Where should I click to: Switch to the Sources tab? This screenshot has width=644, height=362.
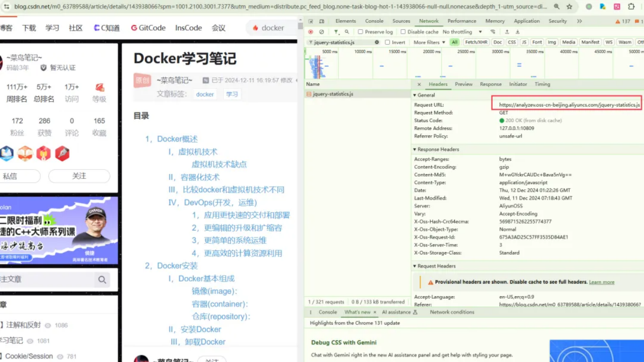click(401, 21)
